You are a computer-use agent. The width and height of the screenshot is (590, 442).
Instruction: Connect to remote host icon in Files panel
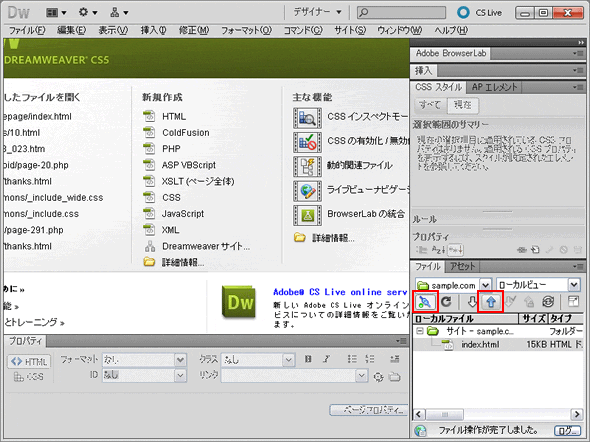425,302
